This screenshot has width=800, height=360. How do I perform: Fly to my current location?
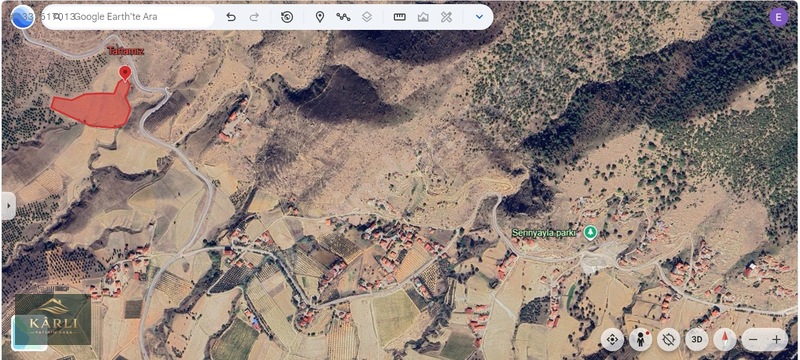click(612, 340)
